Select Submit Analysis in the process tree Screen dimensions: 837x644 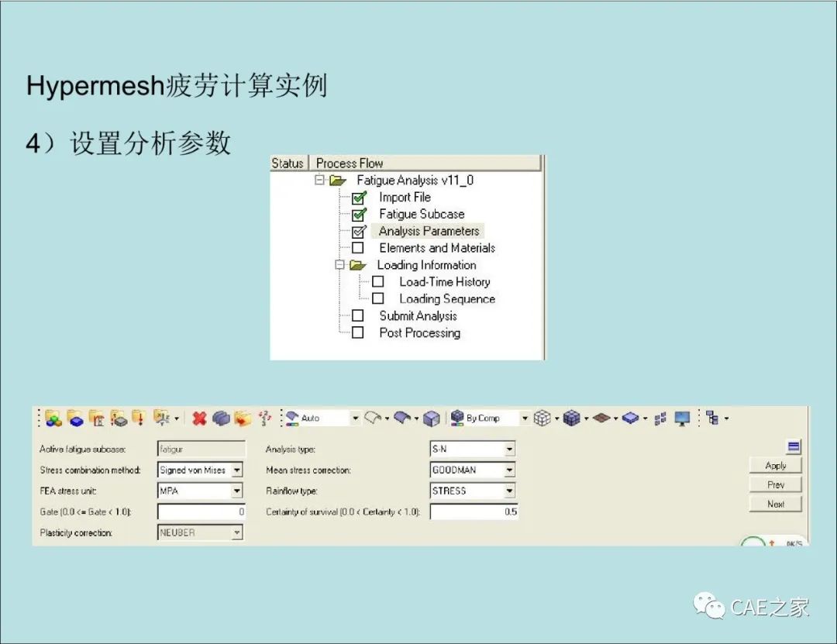pos(418,316)
